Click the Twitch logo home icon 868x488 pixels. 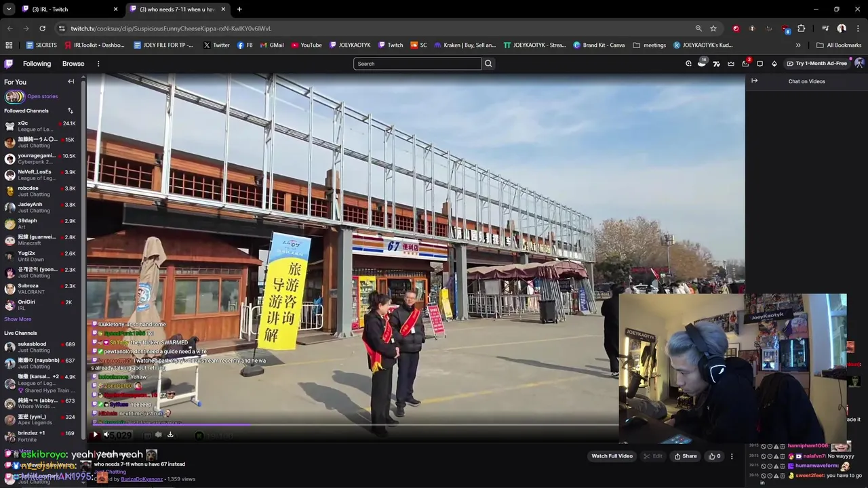coord(8,64)
